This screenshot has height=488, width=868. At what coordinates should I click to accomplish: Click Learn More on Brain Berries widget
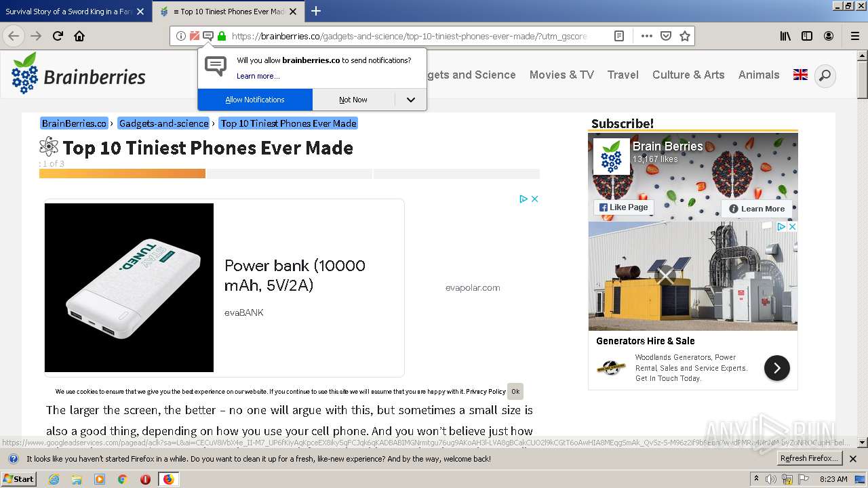pyautogui.click(x=757, y=209)
